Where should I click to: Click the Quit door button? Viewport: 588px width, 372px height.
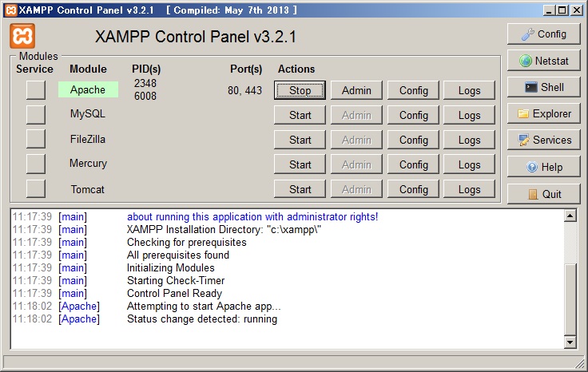(x=543, y=194)
